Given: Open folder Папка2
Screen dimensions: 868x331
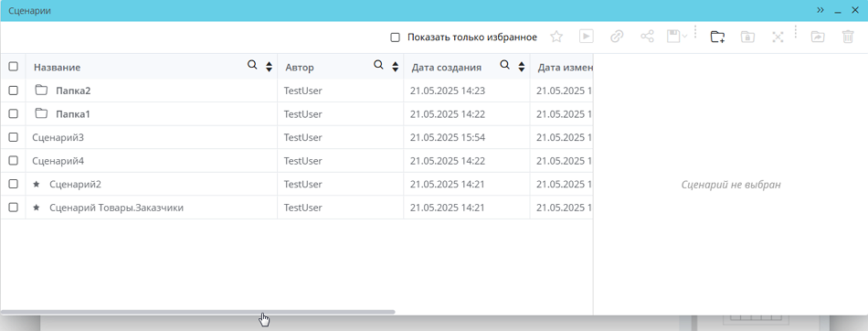Looking at the screenshot, I should coord(73,91).
